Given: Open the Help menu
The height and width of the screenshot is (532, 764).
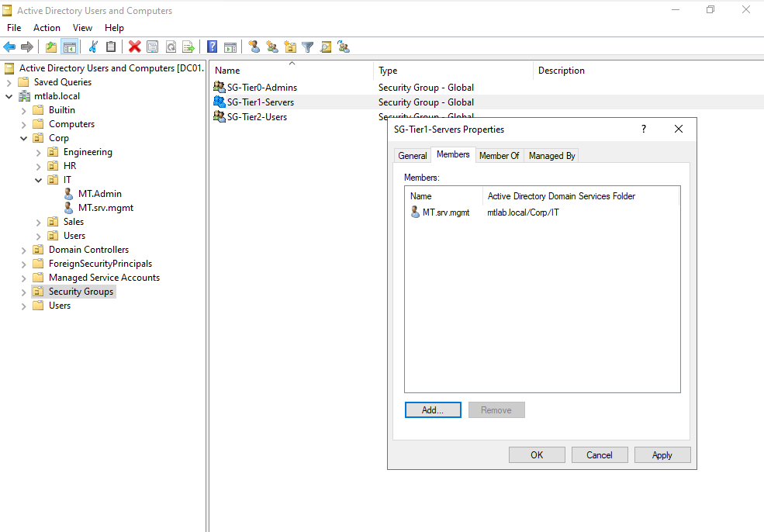Looking at the screenshot, I should [114, 28].
